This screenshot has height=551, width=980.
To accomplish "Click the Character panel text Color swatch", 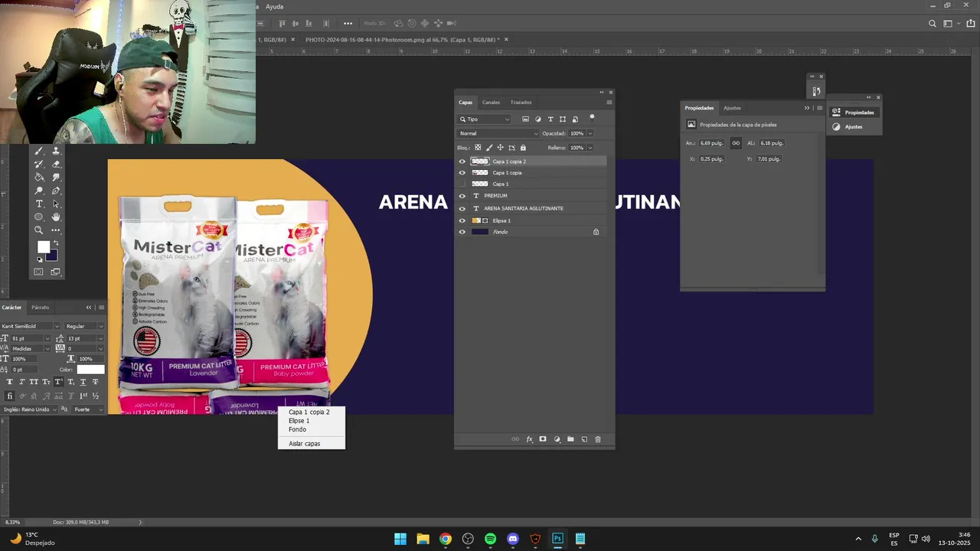I will pos(90,370).
